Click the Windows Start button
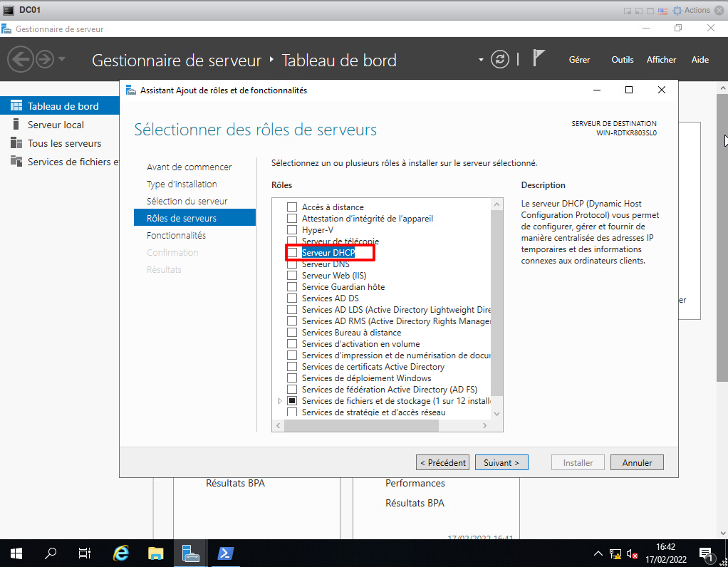 coord(16,553)
